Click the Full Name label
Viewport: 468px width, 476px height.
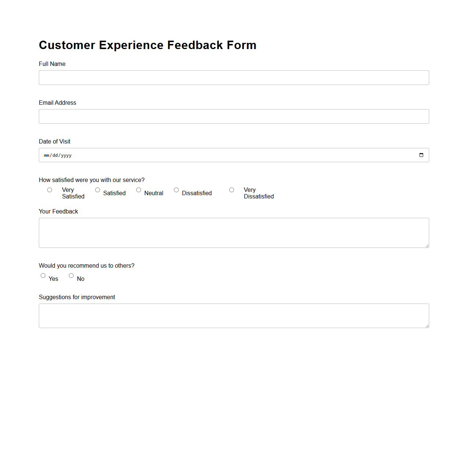pos(52,64)
